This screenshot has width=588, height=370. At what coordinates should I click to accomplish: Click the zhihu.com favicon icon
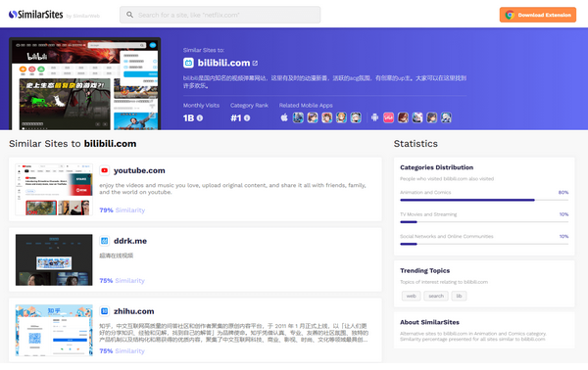105,311
